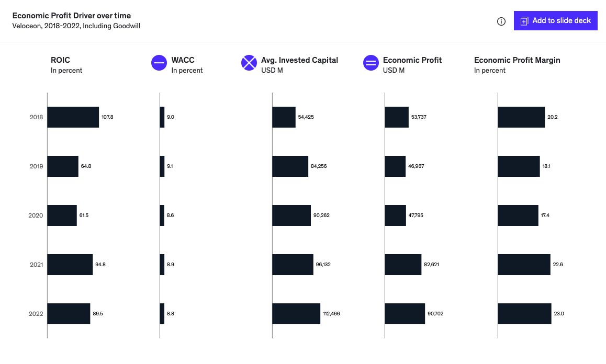The image size is (606, 364).
Task: Click the minus badge next to WACC
Action: pos(159,63)
